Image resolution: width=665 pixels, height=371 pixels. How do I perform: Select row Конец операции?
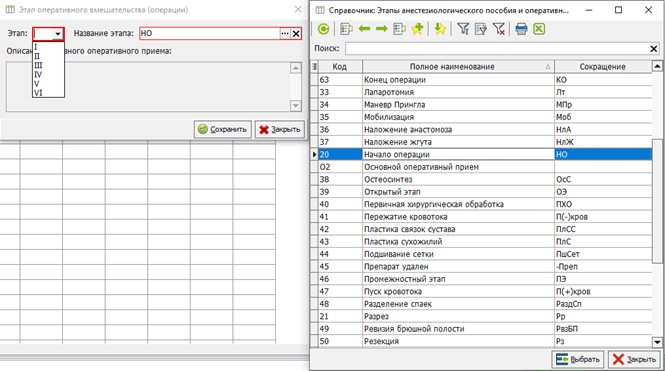coord(481,80)
